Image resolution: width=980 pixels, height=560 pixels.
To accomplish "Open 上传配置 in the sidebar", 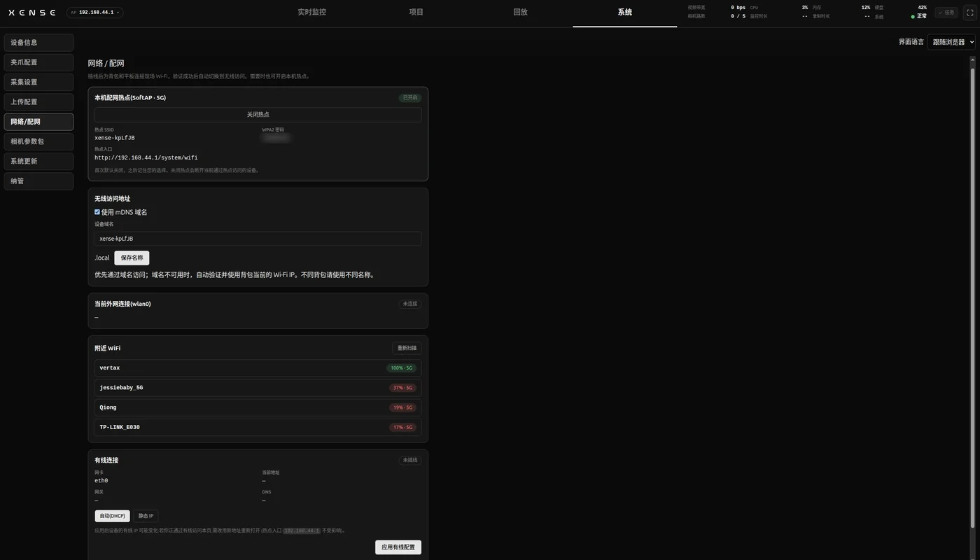I will click(38, 102).
